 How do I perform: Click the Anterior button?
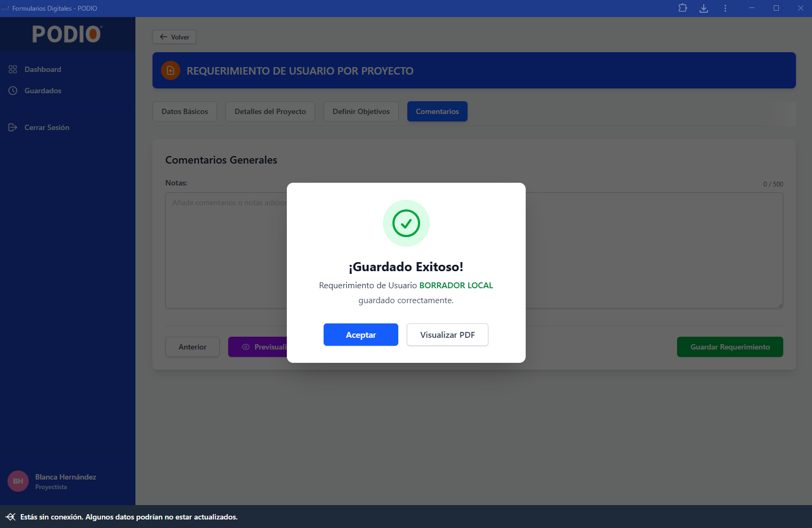click(192, 347)
